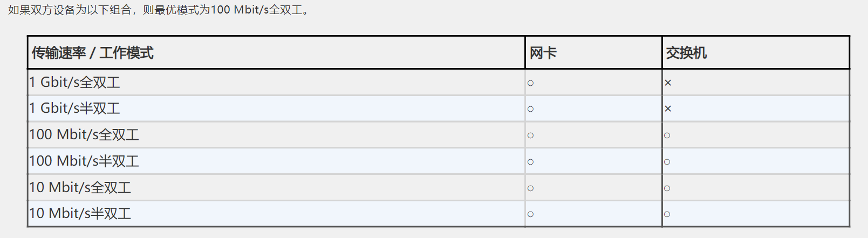Click the 交换机 circle for 10 Mbit/s全双工

[667, 188]
